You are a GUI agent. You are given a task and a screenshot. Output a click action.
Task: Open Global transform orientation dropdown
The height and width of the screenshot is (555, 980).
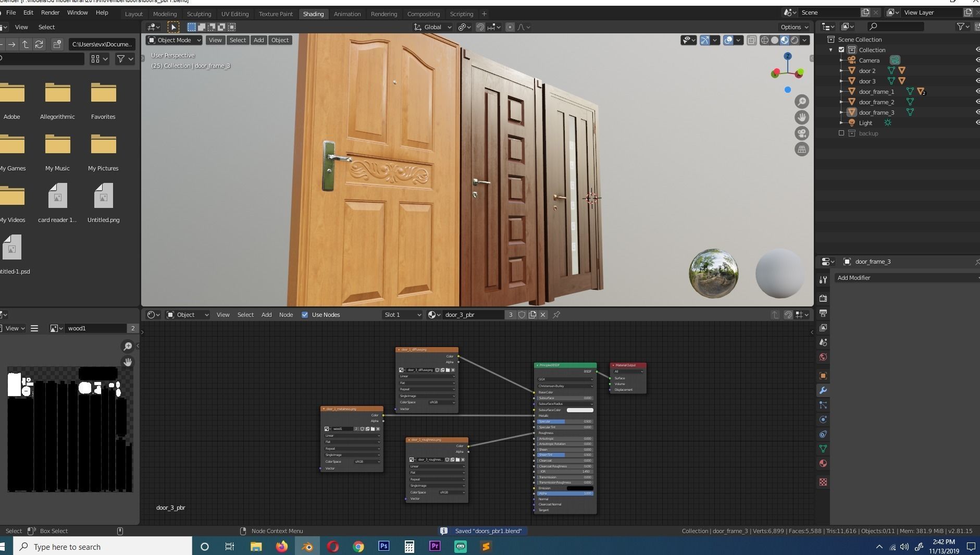pyautogui.click(x=432, y=27)
